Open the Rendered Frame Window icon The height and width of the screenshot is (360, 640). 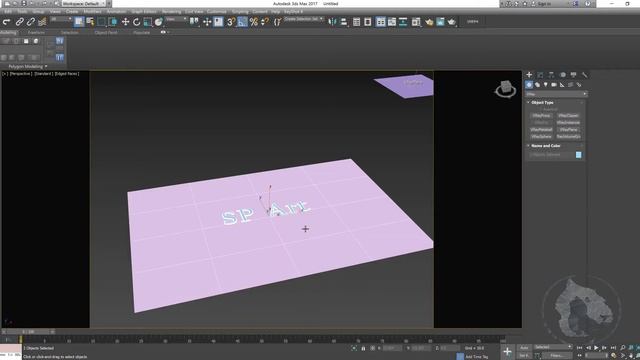pos(440,22)
